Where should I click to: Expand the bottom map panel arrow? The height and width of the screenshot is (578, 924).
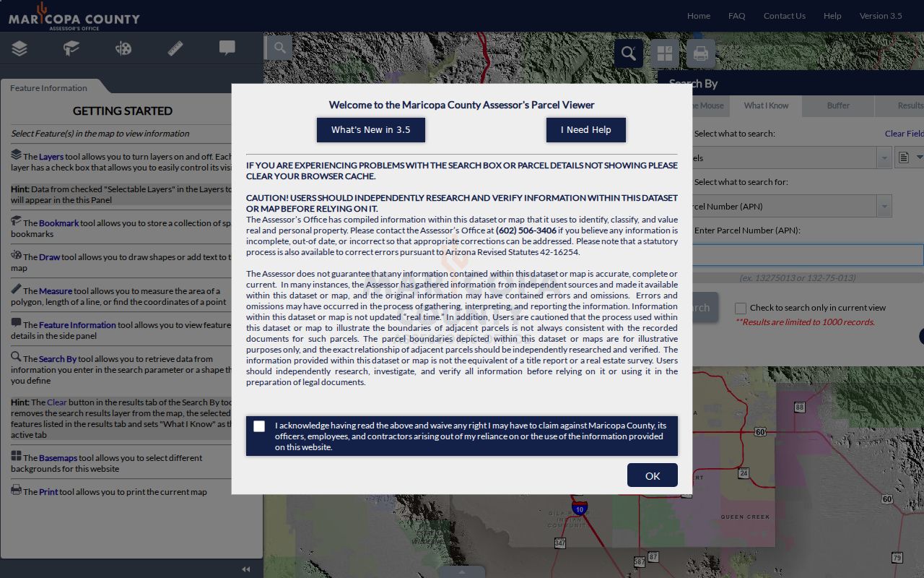pyautogui.click(x=462, y=571)
